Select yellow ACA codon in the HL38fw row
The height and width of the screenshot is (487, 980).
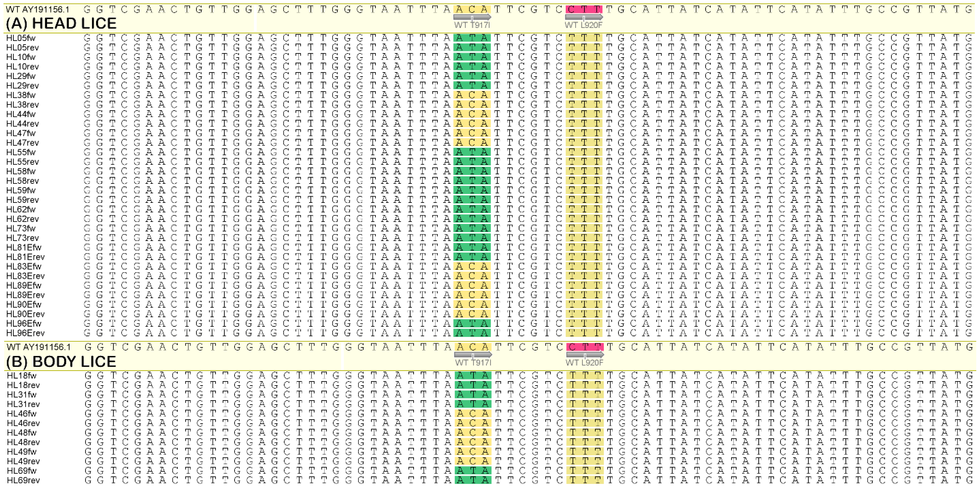(x=472, y=95)
